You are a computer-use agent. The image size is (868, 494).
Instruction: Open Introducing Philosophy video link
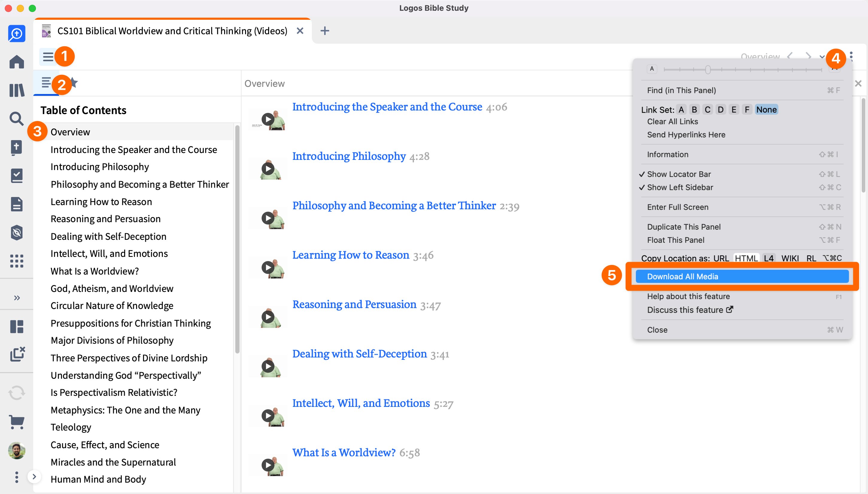click(349, 156)
